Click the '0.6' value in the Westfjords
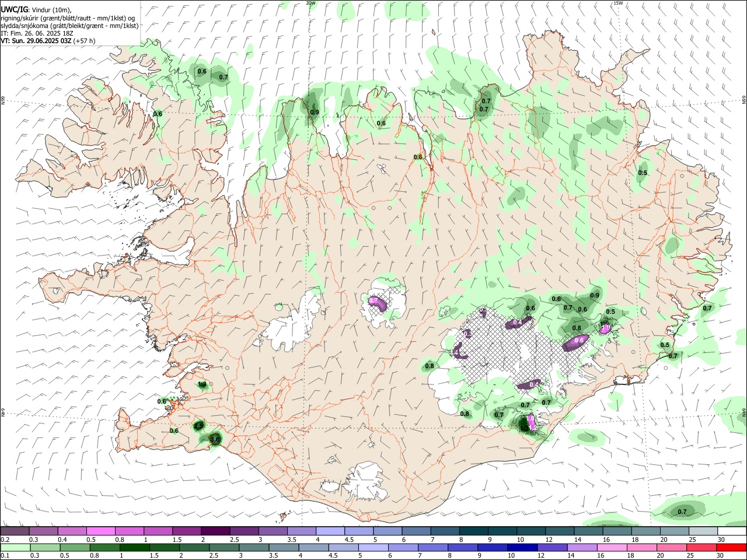 (x=158, y=114)
